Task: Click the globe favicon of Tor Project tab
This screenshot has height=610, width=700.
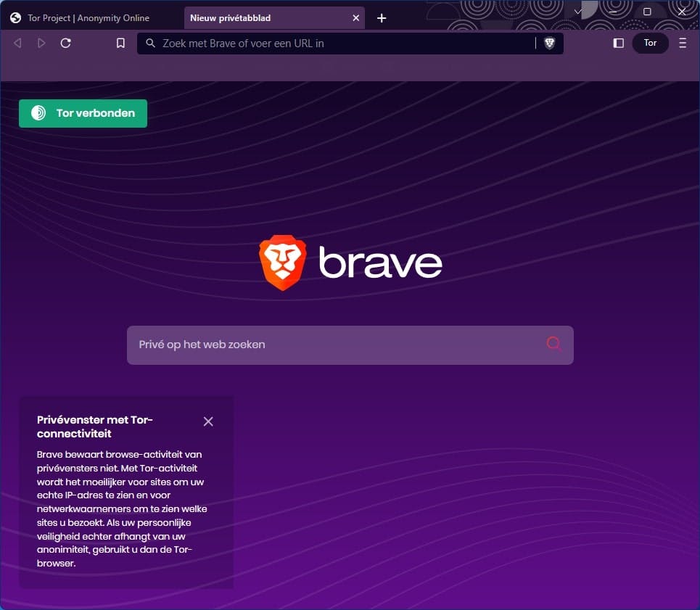Action: [x=16, y=18]
